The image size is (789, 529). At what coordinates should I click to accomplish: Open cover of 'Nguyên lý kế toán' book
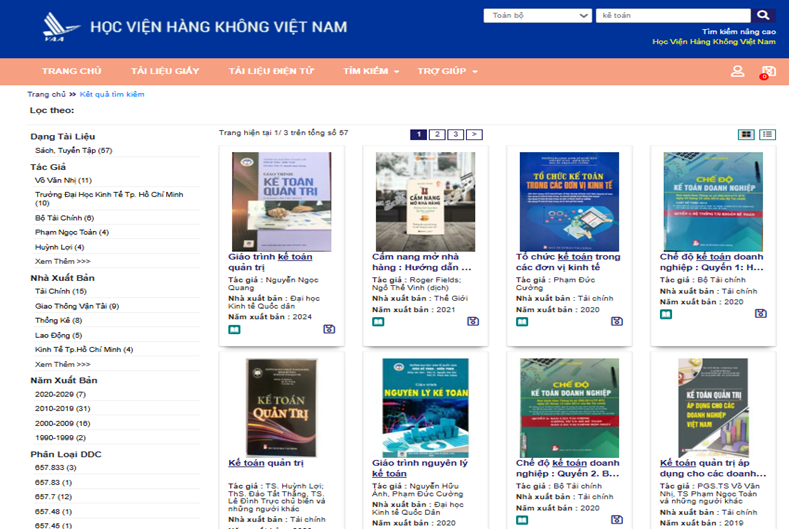click(425, 408)
